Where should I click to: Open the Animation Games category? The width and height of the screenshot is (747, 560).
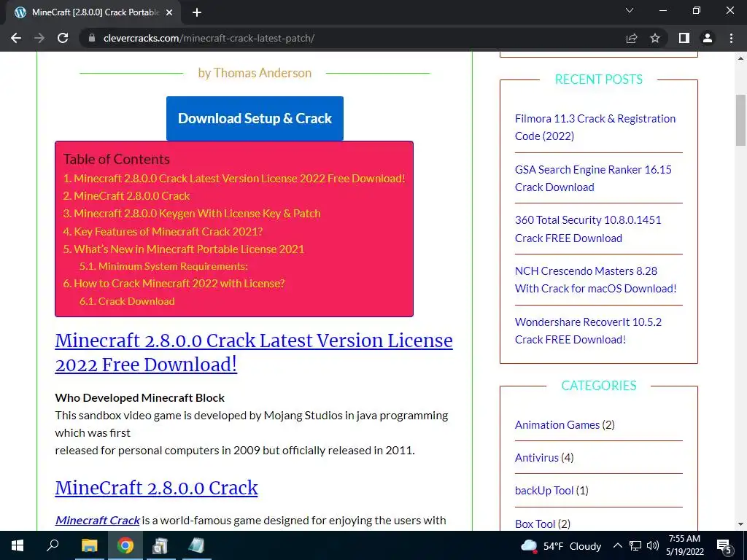[x=557, y=425]
